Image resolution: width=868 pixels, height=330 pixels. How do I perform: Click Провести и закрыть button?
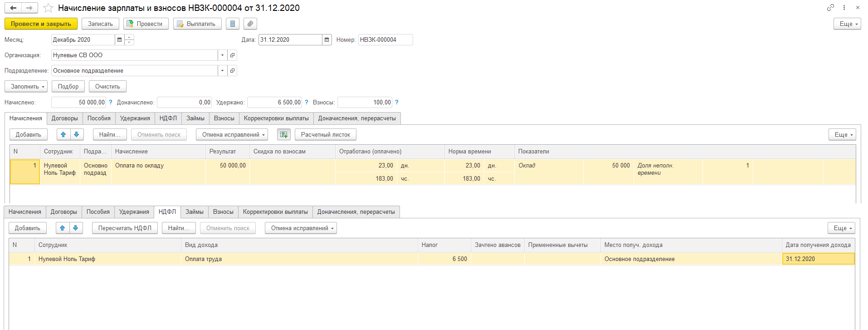click(x=41, y=24)
